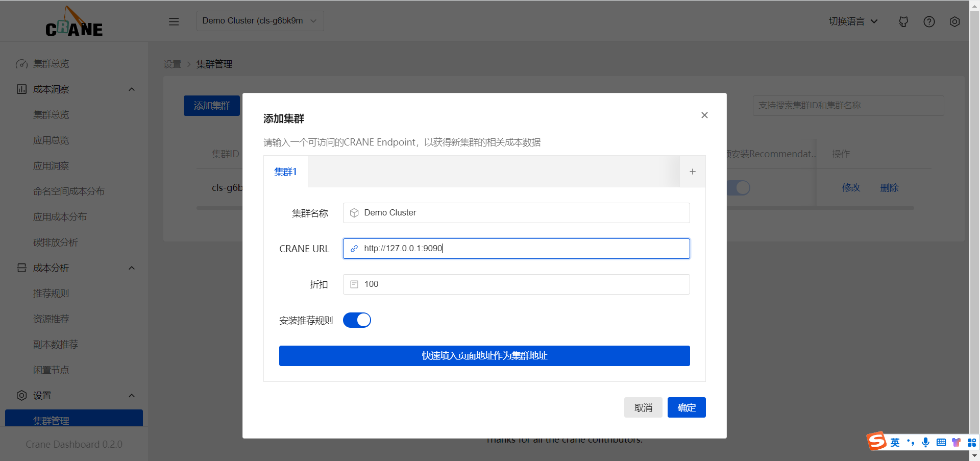Open the GitHub repository icon

tap(903, 21)
